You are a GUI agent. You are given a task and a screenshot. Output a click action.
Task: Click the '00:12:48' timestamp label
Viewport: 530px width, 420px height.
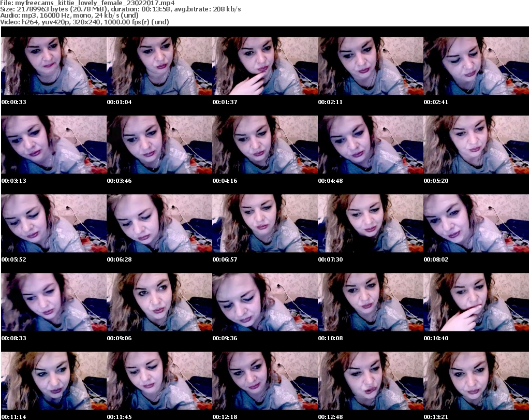(x=330, y=417)
